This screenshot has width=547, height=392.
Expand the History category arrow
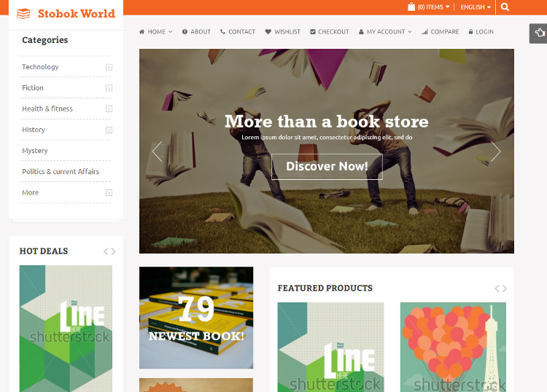coord(109,130)
